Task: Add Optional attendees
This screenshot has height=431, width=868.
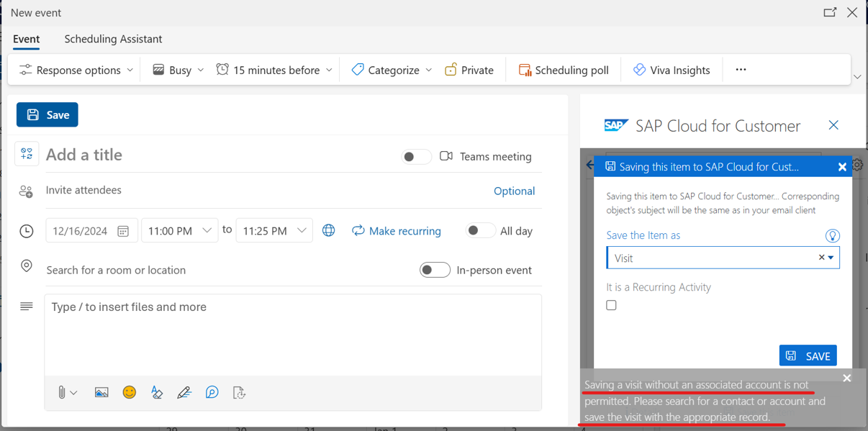Action: [514, 191]
